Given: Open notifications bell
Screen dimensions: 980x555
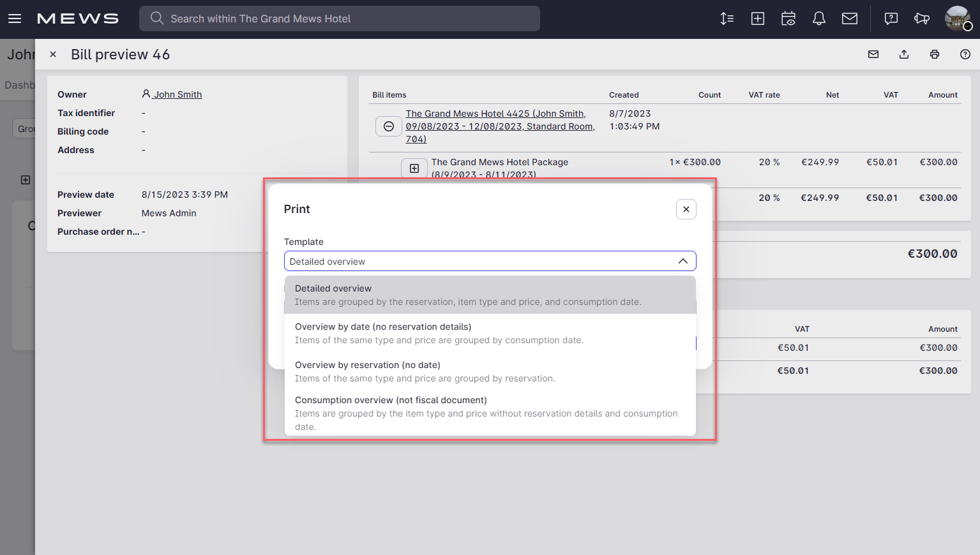Looking at the screenshot, I should (x=818, y=18).
